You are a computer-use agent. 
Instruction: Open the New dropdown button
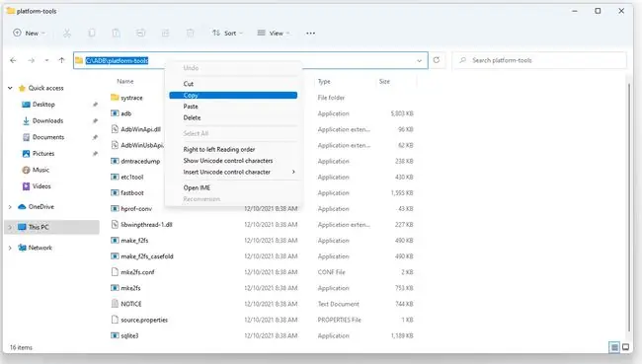coord(29,34)
